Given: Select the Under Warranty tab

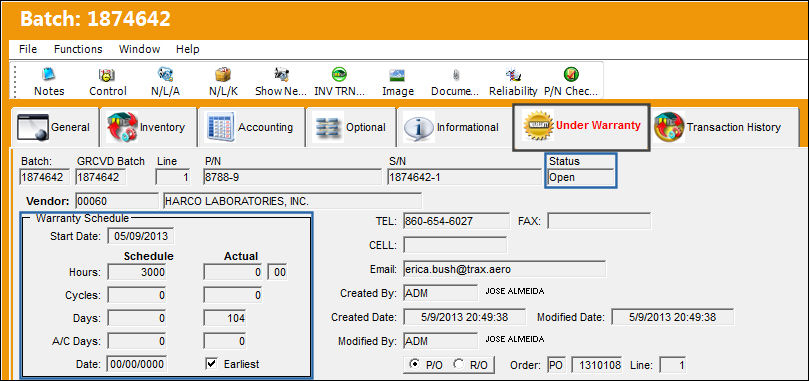Looking at the screenshot, I should (581, 127).
